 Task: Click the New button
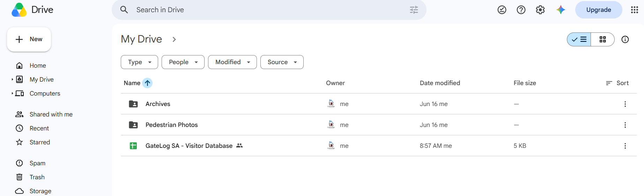[x=29, y=39]
